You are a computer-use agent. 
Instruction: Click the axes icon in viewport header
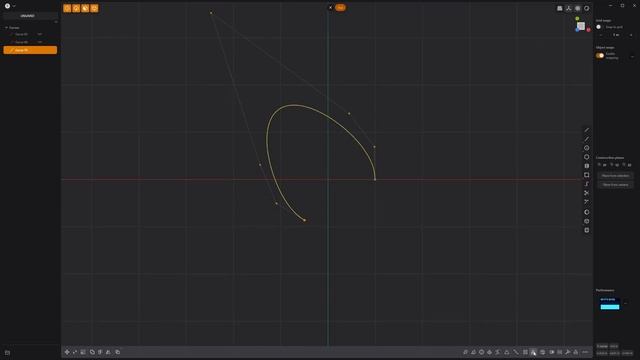[569, 8]
